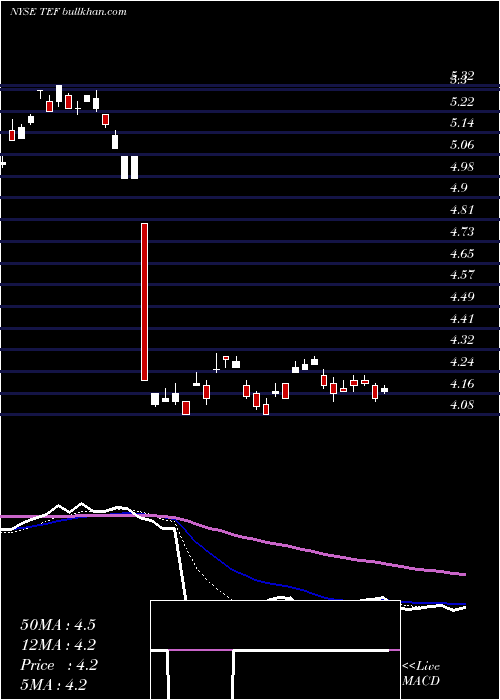Click the 4.08 price axis label

[462, 405]
